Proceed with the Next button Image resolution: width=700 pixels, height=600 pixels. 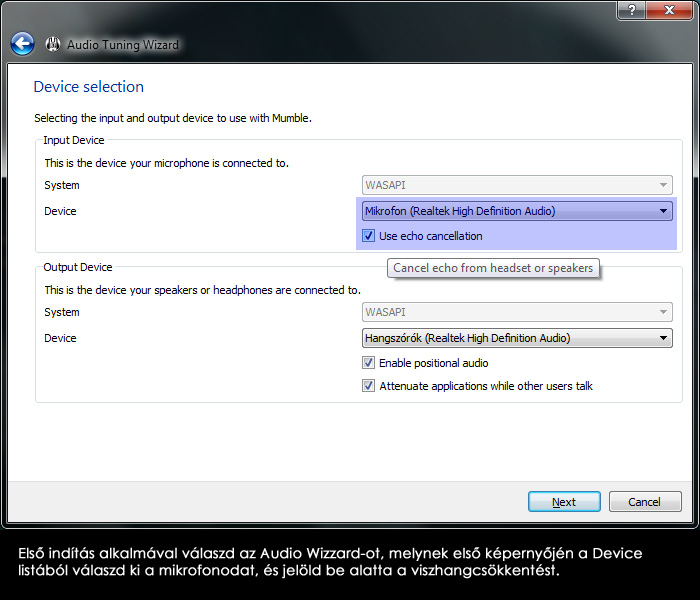(x=564, y=502)
